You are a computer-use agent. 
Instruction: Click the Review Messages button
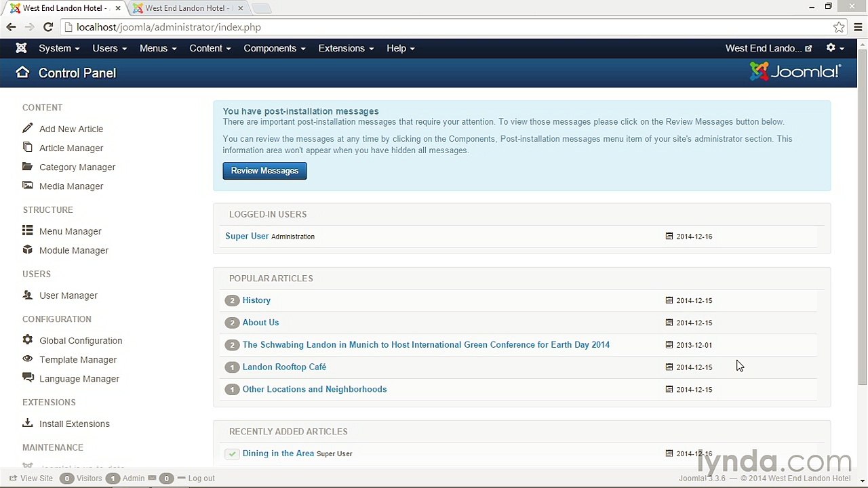(264, 171)
